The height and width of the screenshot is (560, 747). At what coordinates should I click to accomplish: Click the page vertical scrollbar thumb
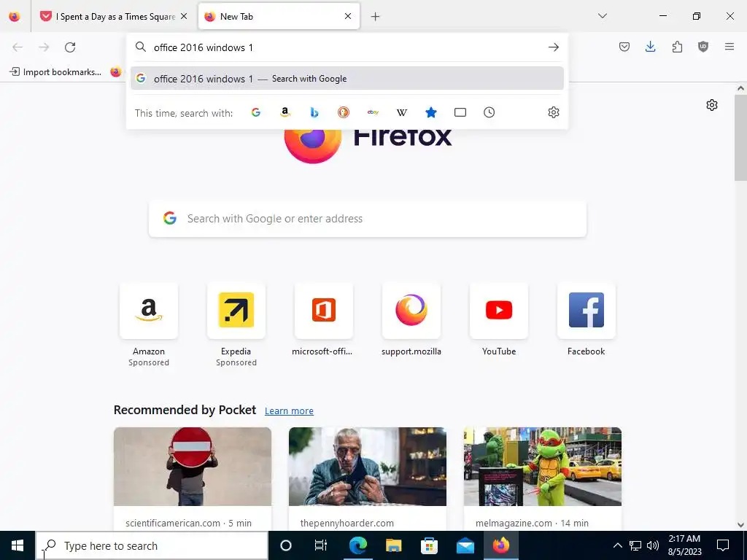coord(740,138)
